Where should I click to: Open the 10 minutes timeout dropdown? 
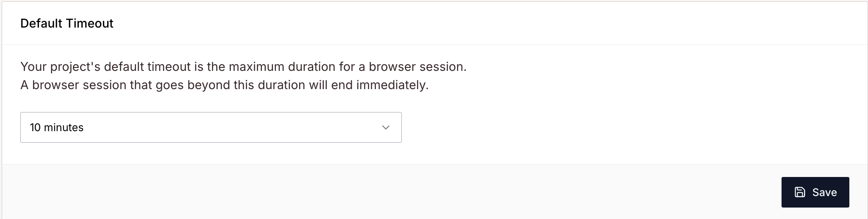click(x=211, y=127)
